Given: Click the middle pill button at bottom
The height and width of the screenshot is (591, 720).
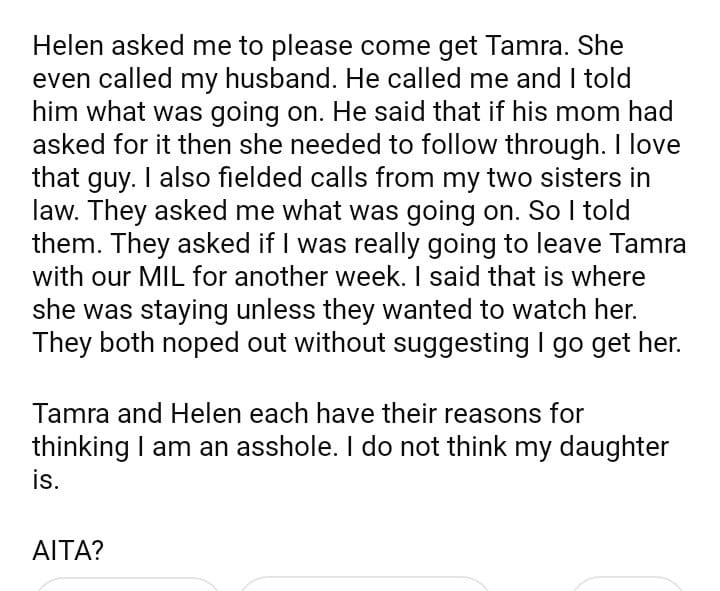Looking at the screenshot, I should pyautogui.click(x=364, y=584).
